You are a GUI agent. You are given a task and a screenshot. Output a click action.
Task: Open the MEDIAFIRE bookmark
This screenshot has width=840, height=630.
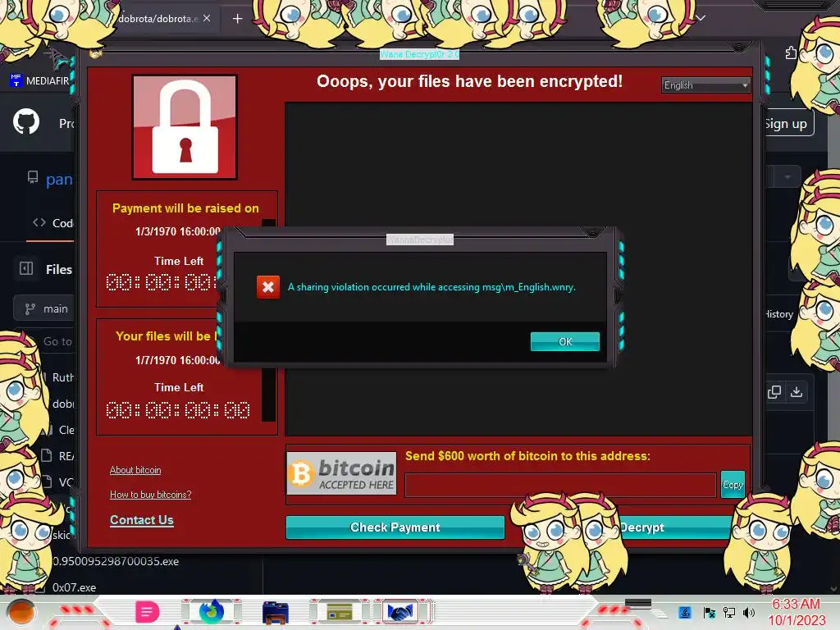coord(40,81)
